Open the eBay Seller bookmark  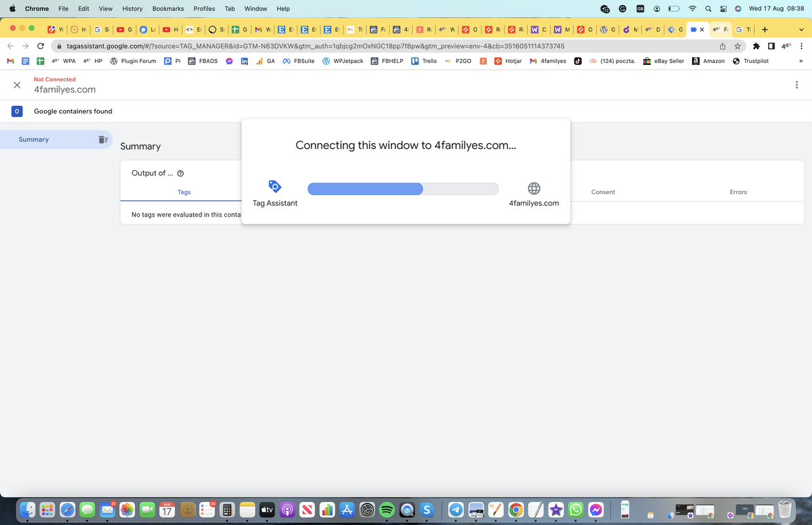(663, 61)
